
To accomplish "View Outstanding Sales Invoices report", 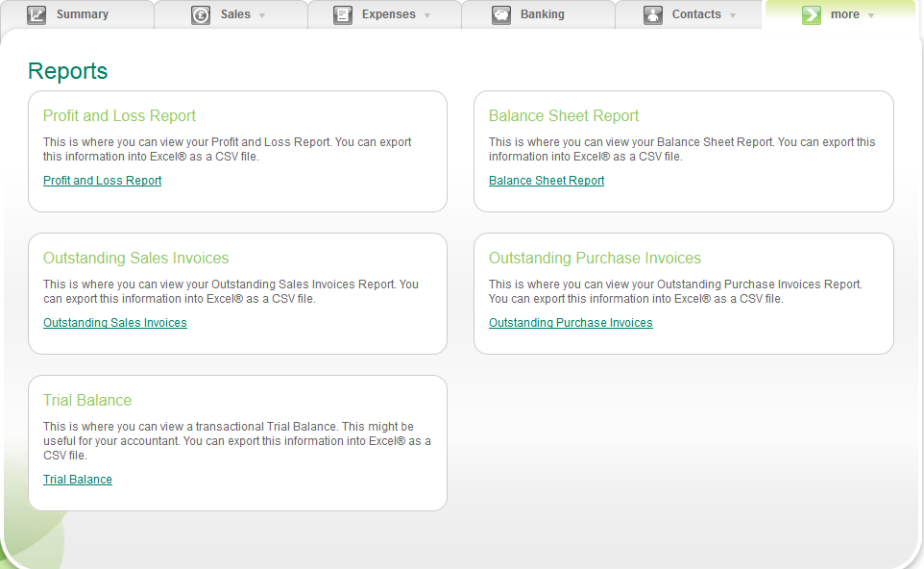I will pyautogui.click(x=114, y=322).
